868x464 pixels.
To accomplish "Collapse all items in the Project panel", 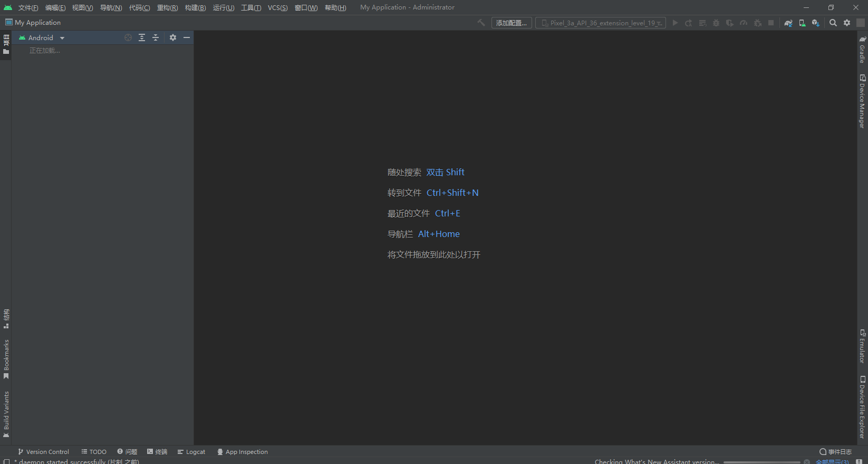I will point(156,37).
